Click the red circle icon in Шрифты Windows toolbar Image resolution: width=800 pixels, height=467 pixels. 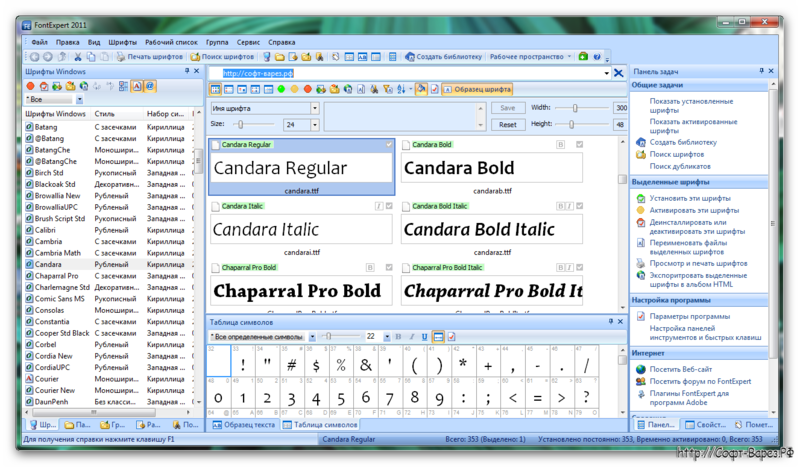31,86
